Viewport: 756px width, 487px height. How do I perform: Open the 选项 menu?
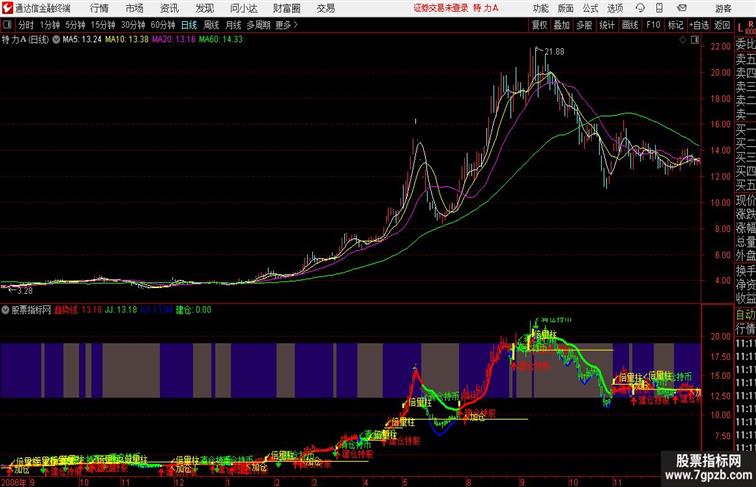pyautogui.click(x=615, y=8)
